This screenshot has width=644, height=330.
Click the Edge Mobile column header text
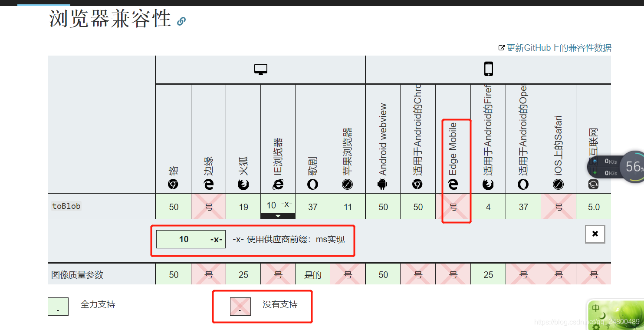pyautogui.click(x=453, y=149)
